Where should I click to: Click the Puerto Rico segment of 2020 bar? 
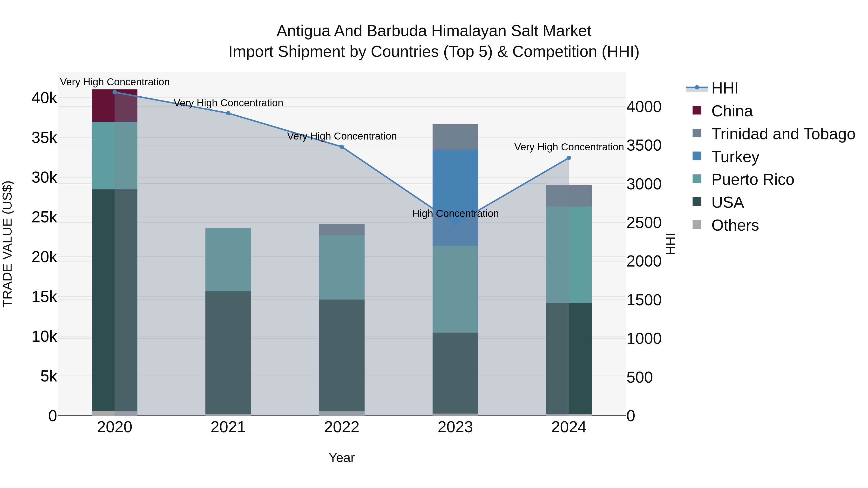[x=115, y=156]
